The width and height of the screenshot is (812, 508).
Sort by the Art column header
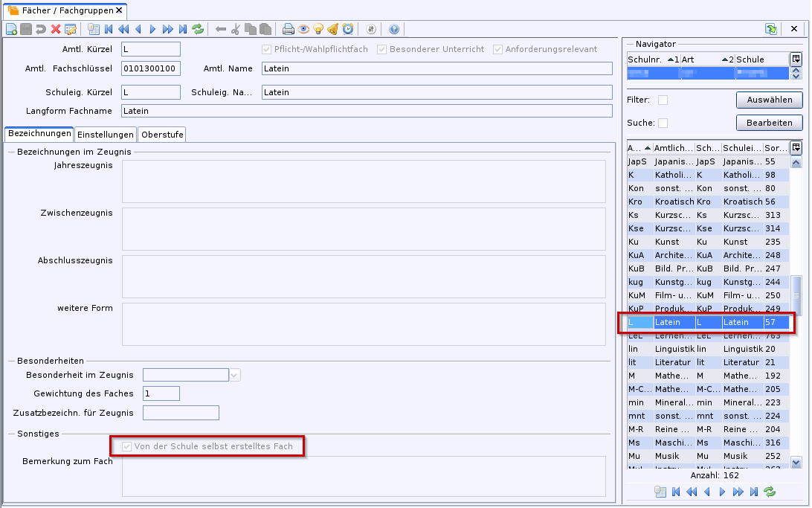pos(707,60)
